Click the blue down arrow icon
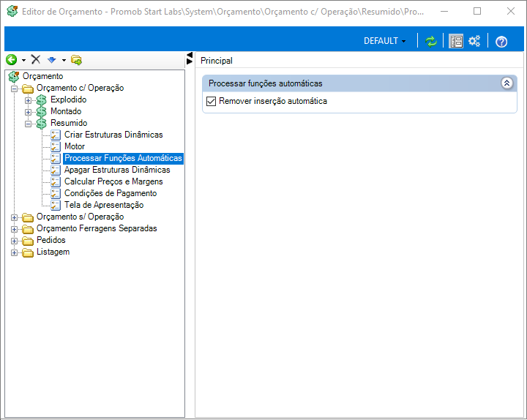The image size is (527, 420). 51,60
